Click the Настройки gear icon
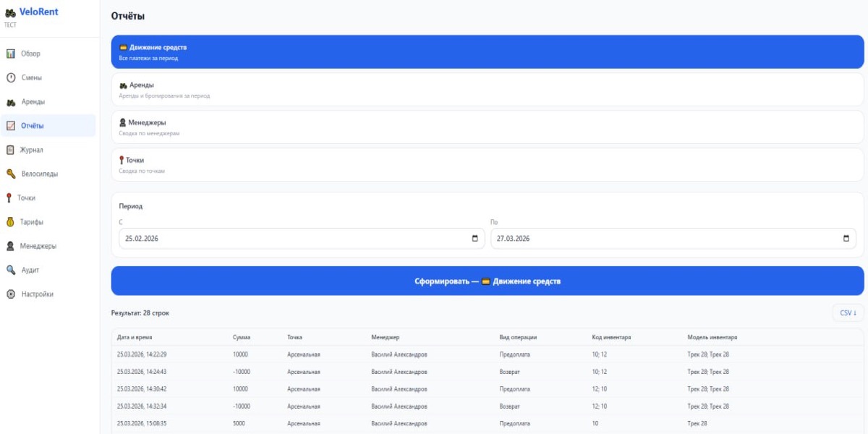This screenshot has width=868, height=434. (x=11, y=294)
